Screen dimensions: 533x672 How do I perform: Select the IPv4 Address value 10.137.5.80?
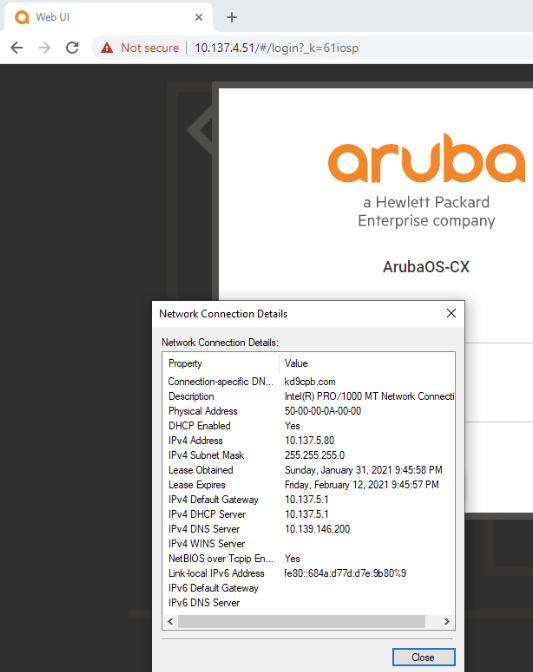(309, 440)
